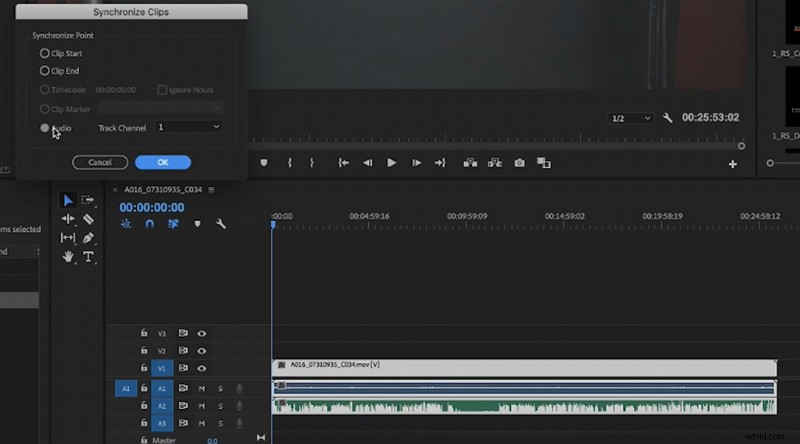Viewport: 800px width, 444px height.
Task: Confirm Synchronize Clips with OK
Action: pyautogui.click(x=163, y=162)
